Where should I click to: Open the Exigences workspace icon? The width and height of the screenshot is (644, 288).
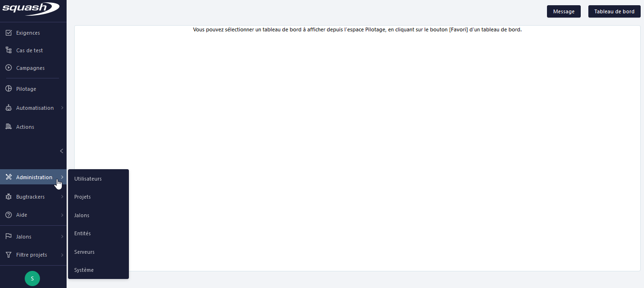click(9, 33)
